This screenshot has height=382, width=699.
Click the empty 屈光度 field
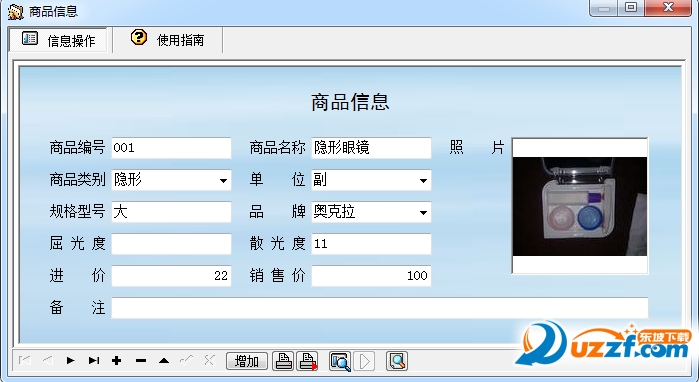coord(171,244)
